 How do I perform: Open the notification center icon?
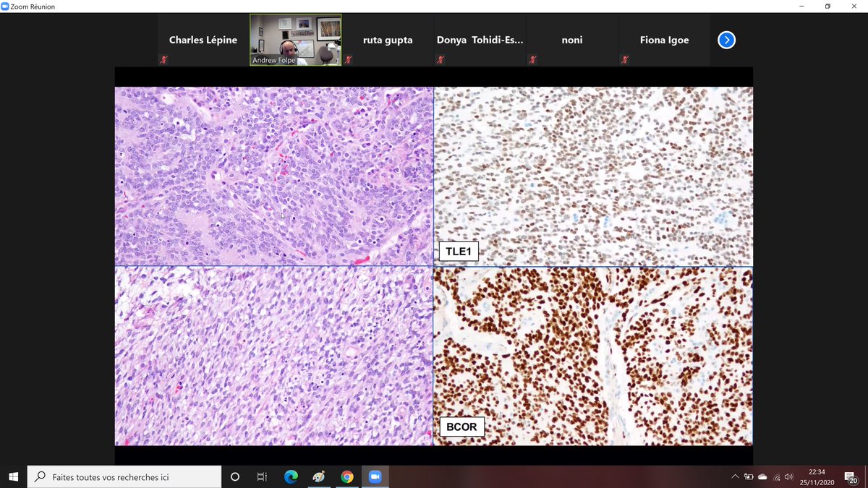pyautogui.click(x=851, y=476)
